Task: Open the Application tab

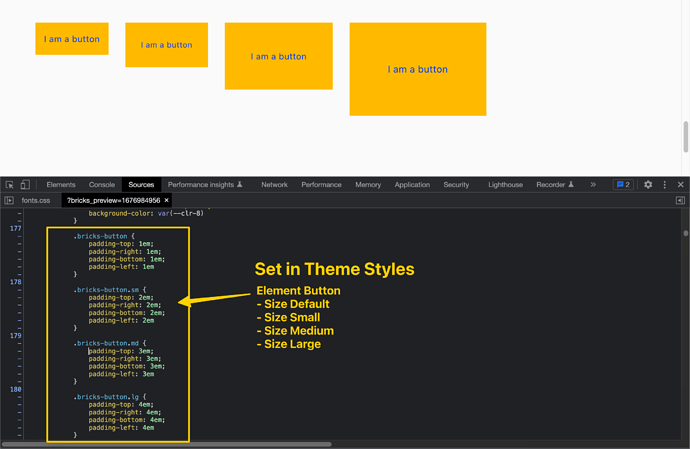Action: 412,184
